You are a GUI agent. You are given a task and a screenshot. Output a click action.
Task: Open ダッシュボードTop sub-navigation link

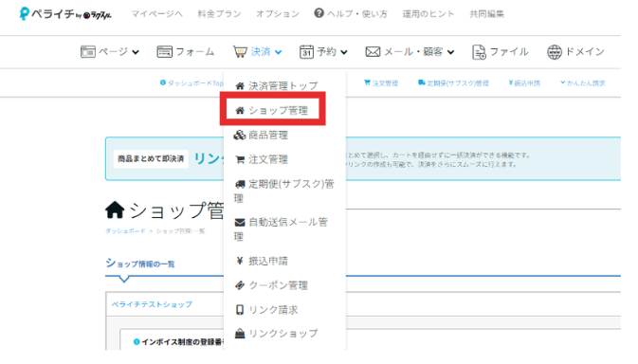[191, 83]
